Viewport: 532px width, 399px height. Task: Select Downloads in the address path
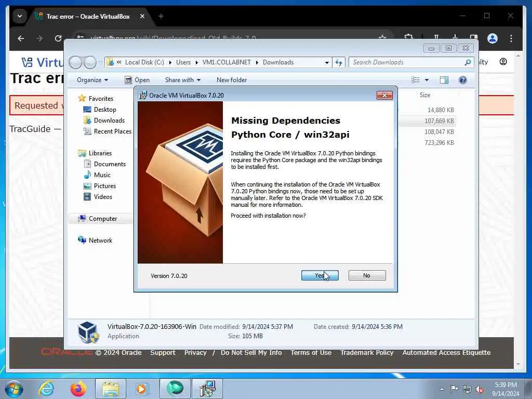(x=278, y=62)
